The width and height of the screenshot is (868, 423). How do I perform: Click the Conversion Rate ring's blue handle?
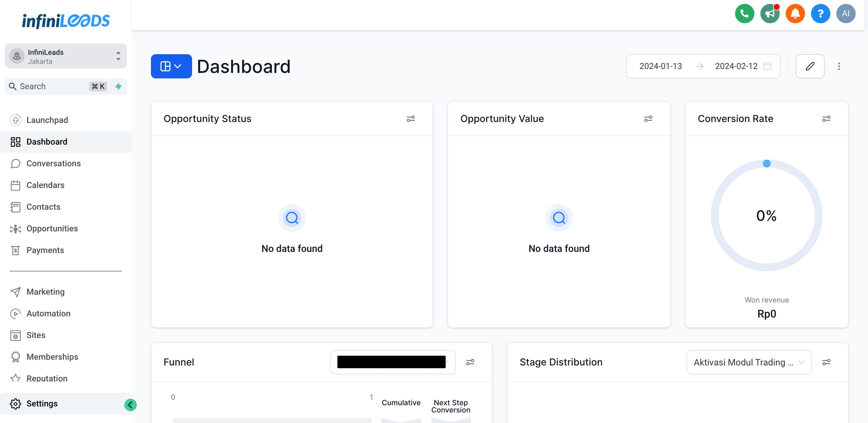pyautogui.click(x=766, y=164)
